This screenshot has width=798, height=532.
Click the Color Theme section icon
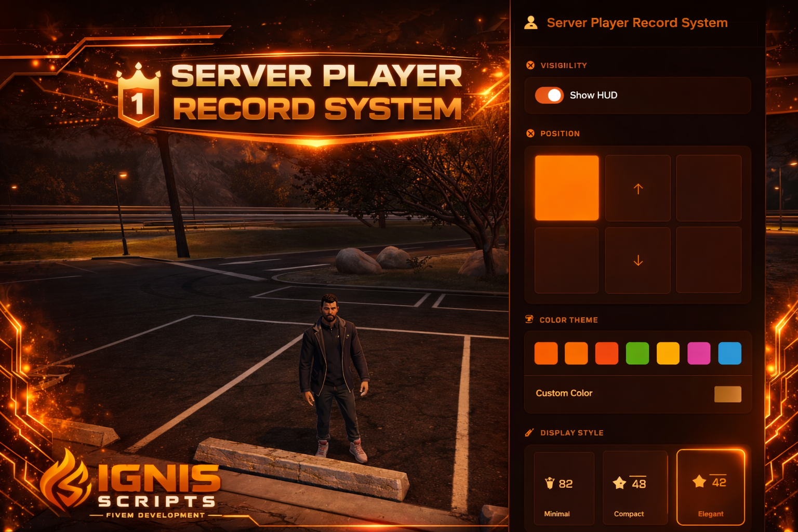[x=529, y=320]
